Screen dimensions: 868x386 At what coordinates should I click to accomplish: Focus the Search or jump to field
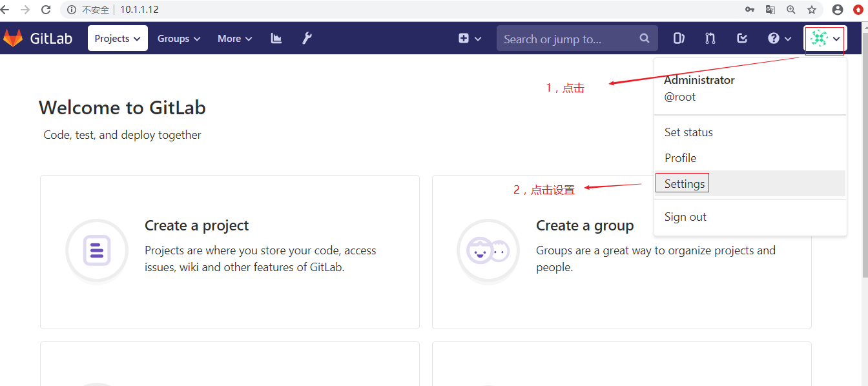pos(577,39)
